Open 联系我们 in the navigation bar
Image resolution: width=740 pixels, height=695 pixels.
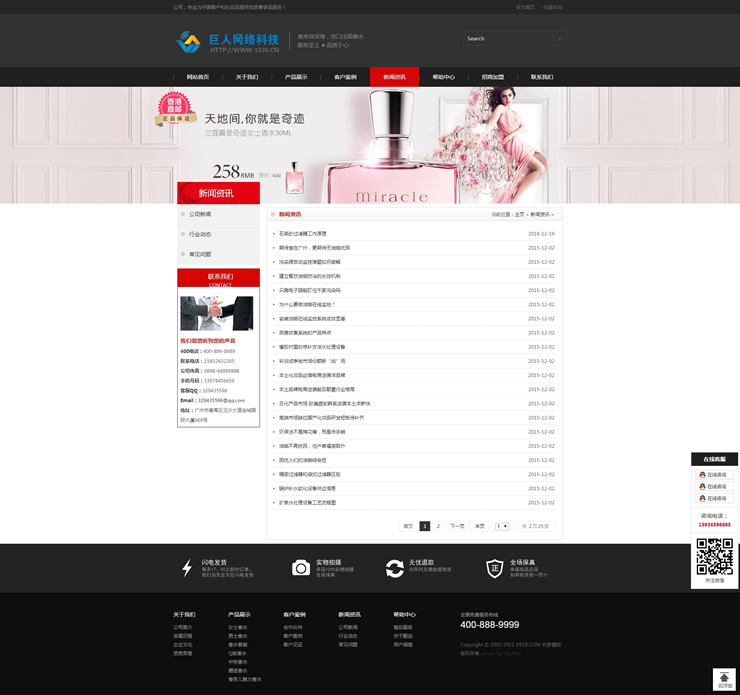(x=541, y=77)
